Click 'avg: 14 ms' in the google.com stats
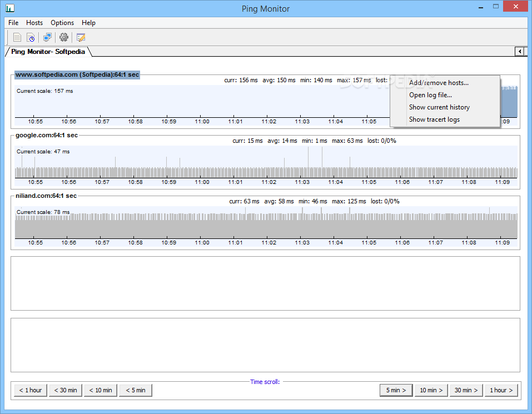 pyautogui.click(x=282, y=141)
